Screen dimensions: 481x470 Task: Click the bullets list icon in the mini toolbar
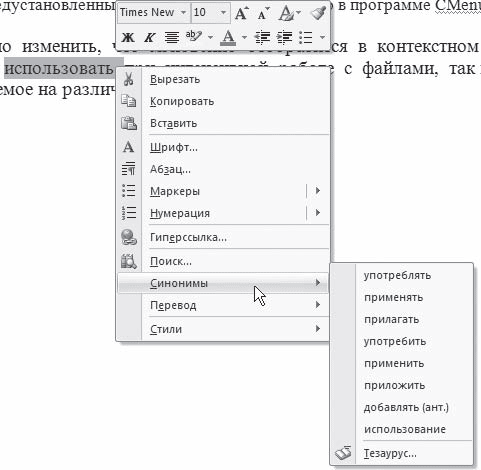click(x=306, y=37)
